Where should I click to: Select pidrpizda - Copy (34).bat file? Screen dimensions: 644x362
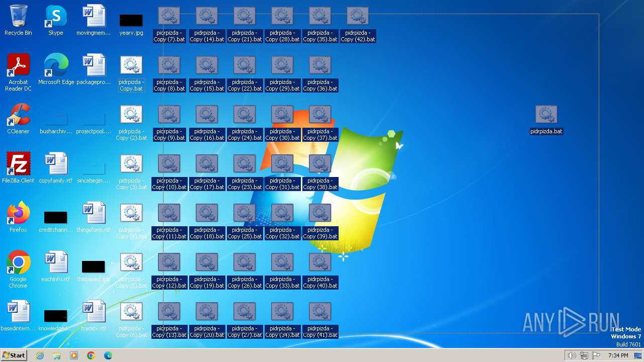282,319
